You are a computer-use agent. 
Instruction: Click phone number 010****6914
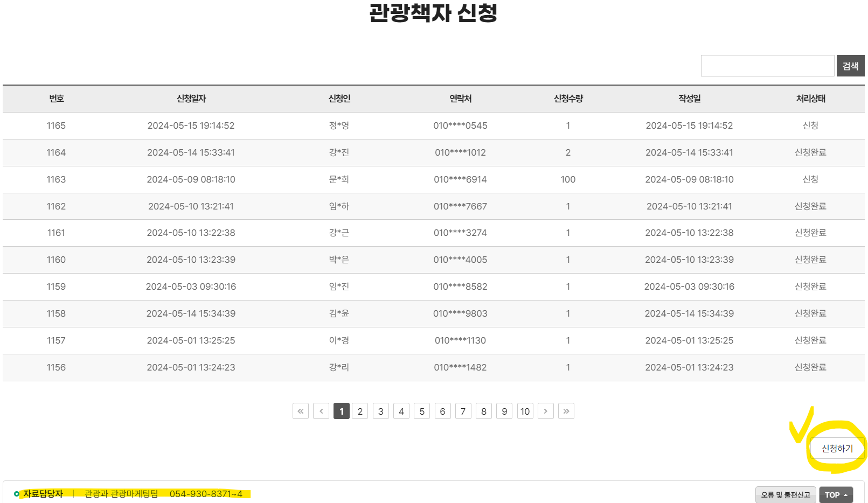click(461, 179)
